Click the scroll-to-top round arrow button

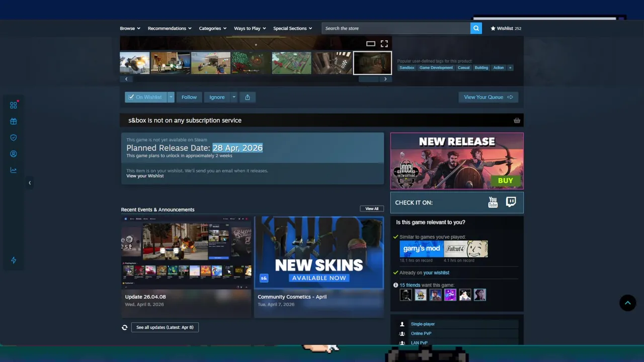pos(627,303)
